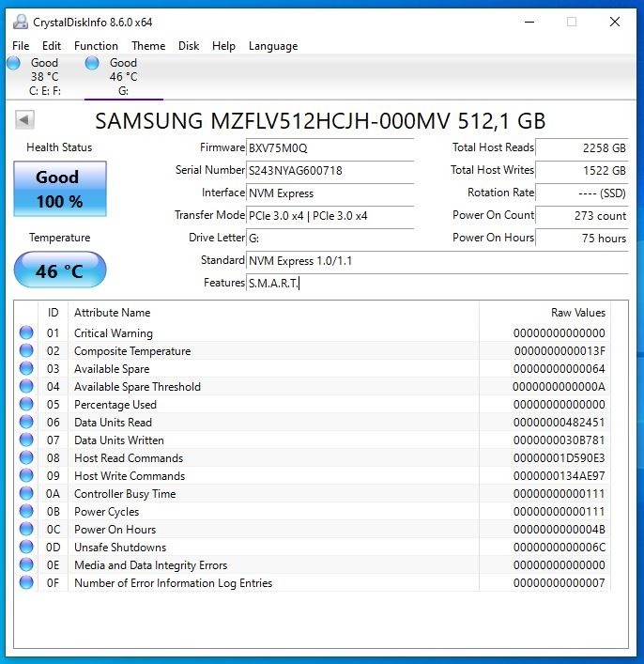Select the Unsafe Shutdowns attribute name
The image size is (644, 664).
pos(120,548)
